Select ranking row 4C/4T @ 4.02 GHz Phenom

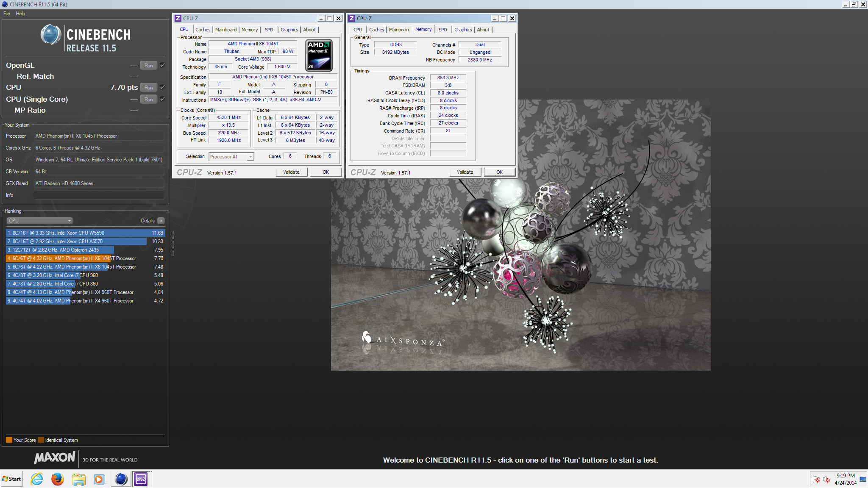(x=85, y=301)
